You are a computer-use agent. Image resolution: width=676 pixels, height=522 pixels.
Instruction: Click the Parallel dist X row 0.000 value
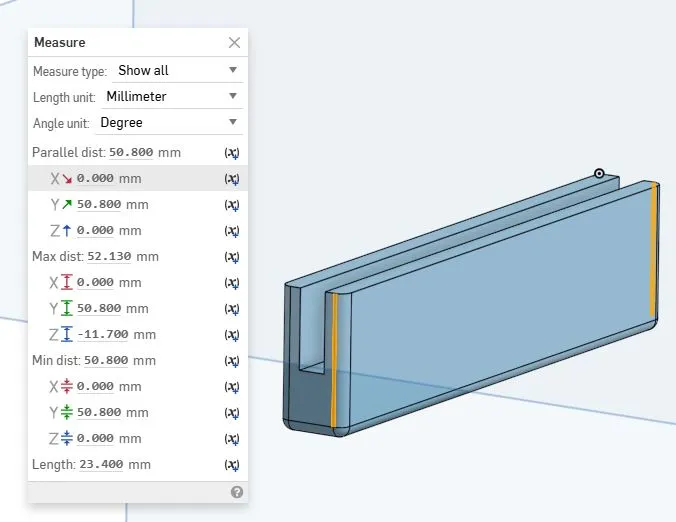click(x=96, y=179)
